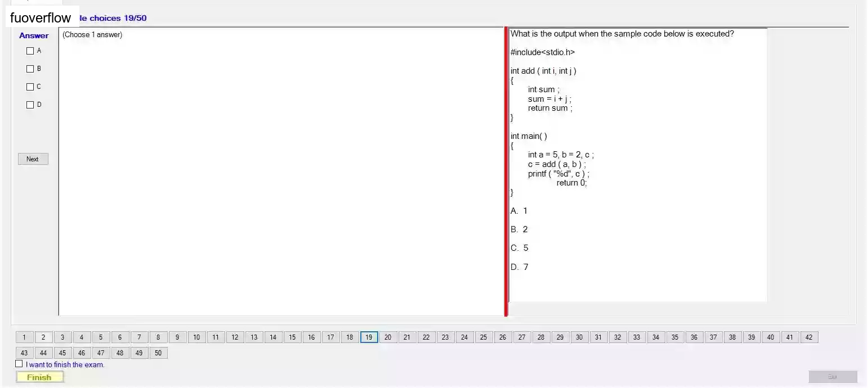868x388 pixels.
Task: Open question 30
Action: (x=579, y=337)
